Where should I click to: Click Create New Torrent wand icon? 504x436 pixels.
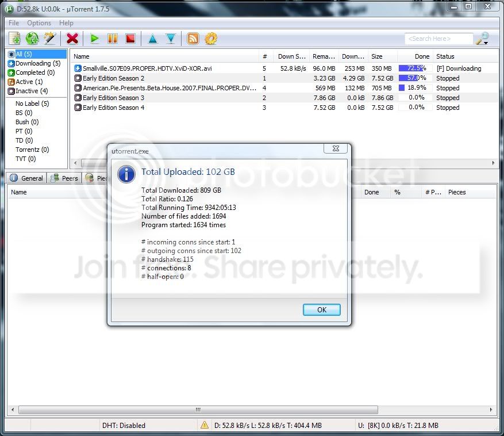click(50, 39)
